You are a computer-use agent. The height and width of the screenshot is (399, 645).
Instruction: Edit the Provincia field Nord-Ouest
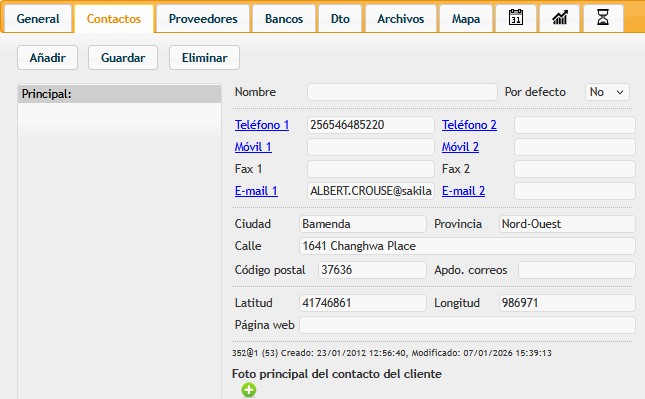[567, 224]
